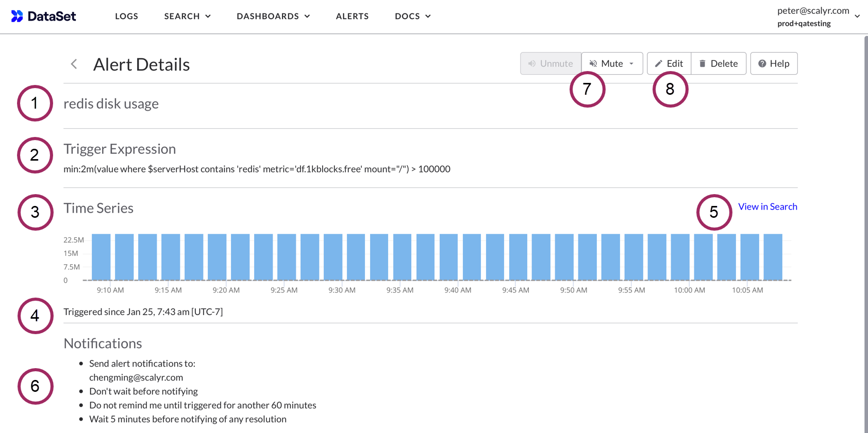
Task: Click the trash icon on Delete
Action: click(702, 64)
